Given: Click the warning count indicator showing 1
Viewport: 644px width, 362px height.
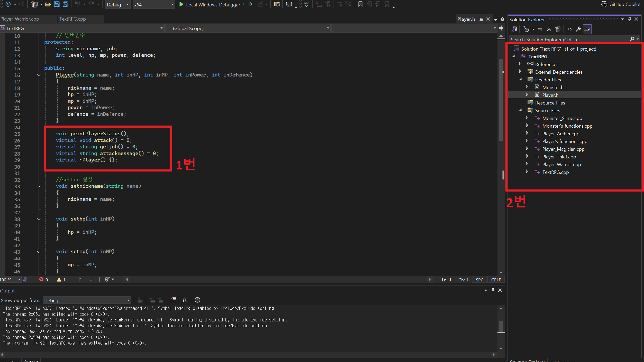Looking at the screenshot, I should click(x=61, y=280).
